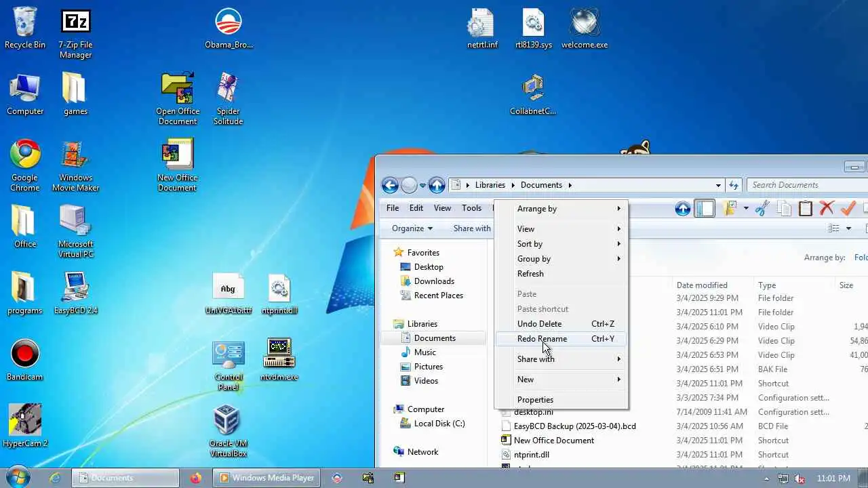Image resolution: width=868 pixels, height=488 pixels.
Task: Select Network in navigation pane
Action: click(x=422, y=452)
